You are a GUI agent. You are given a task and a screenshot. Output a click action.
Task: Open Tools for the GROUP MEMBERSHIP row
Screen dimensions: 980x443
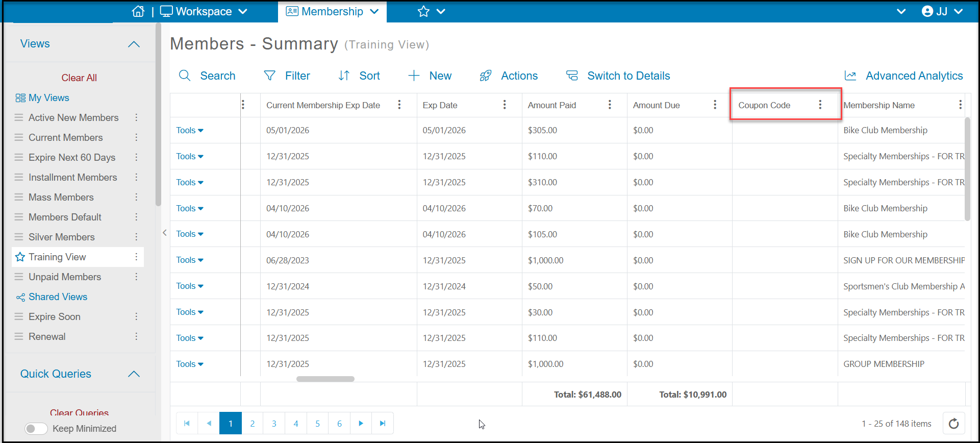(x=190, y=364)
